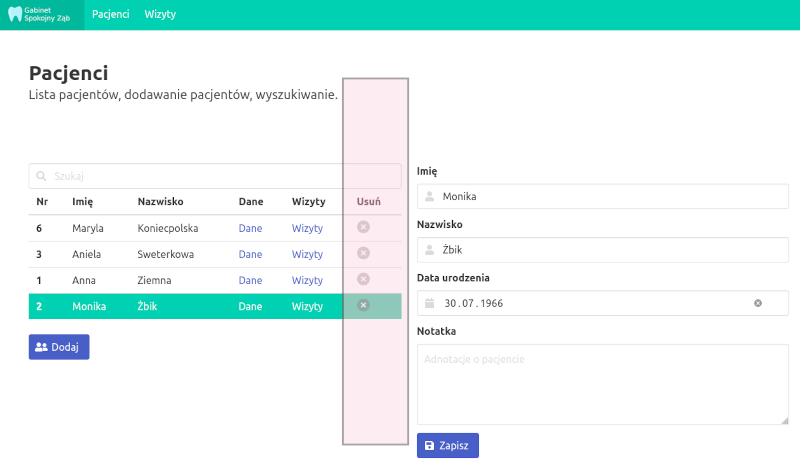Open the Pacjenci menu item
Image resolution: width=800 pixels, height=462 pixels.
[x=110, y=15]
